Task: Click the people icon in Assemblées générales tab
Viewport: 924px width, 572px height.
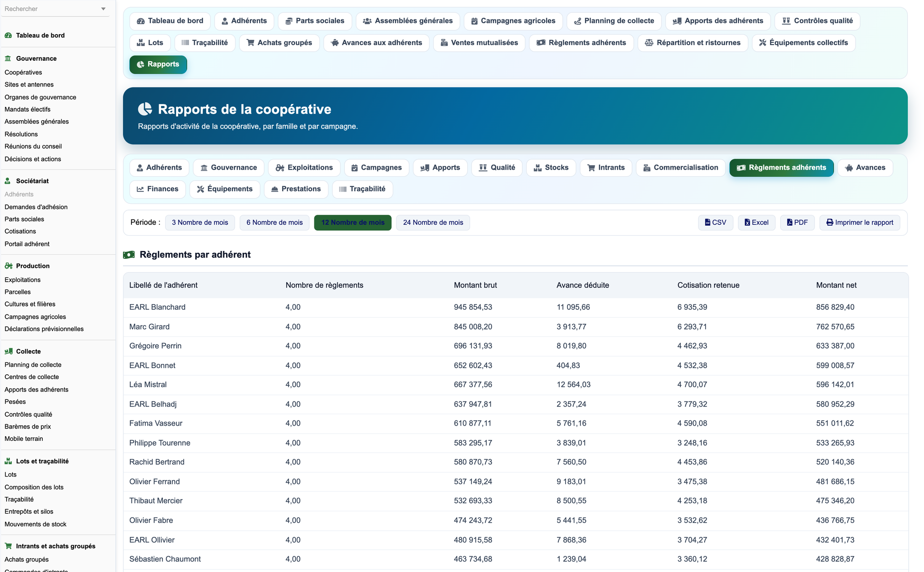Action: pyautogui.click(x=367, y=21)
